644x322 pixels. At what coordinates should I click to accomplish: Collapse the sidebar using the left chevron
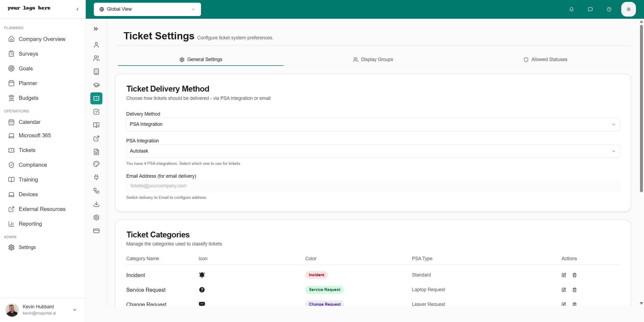(x=77, y=9)
